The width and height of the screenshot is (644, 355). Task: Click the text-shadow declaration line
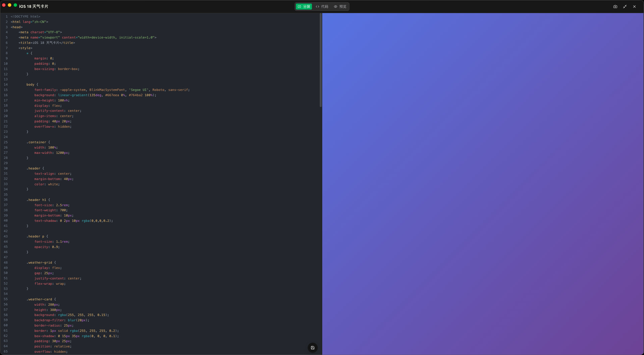(73, 221)
